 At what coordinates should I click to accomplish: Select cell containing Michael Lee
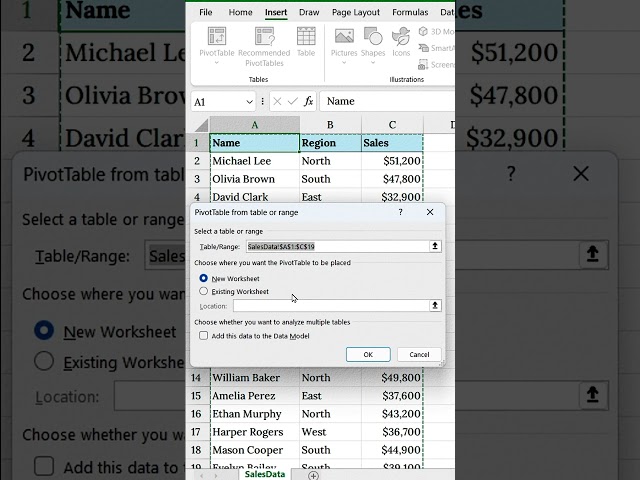[255, 161]
